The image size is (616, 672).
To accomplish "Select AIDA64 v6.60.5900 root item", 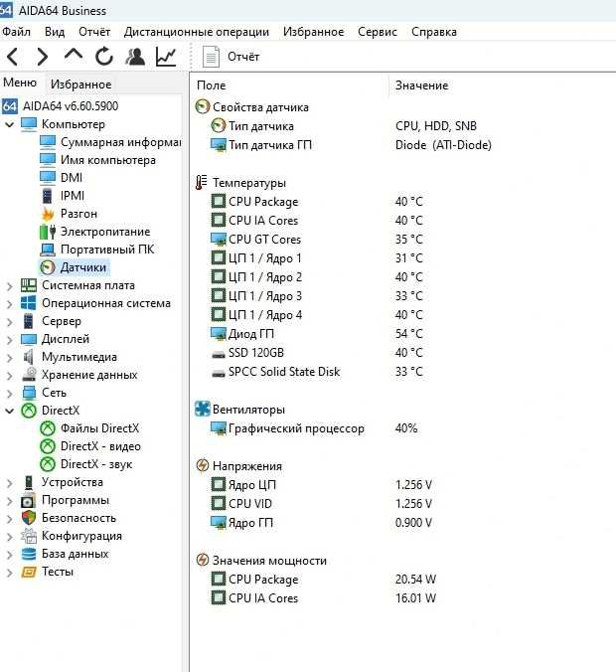I will click(x=60, y=105).
